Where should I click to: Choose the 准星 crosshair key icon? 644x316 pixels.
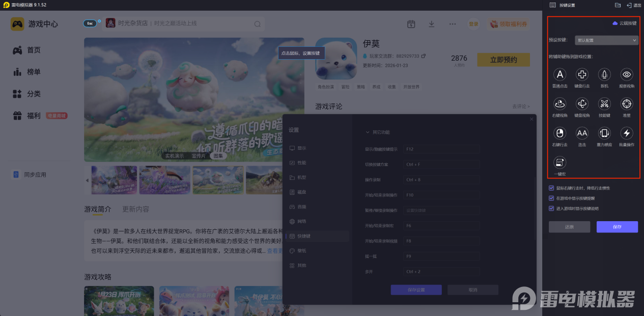(x=627, y=104)
